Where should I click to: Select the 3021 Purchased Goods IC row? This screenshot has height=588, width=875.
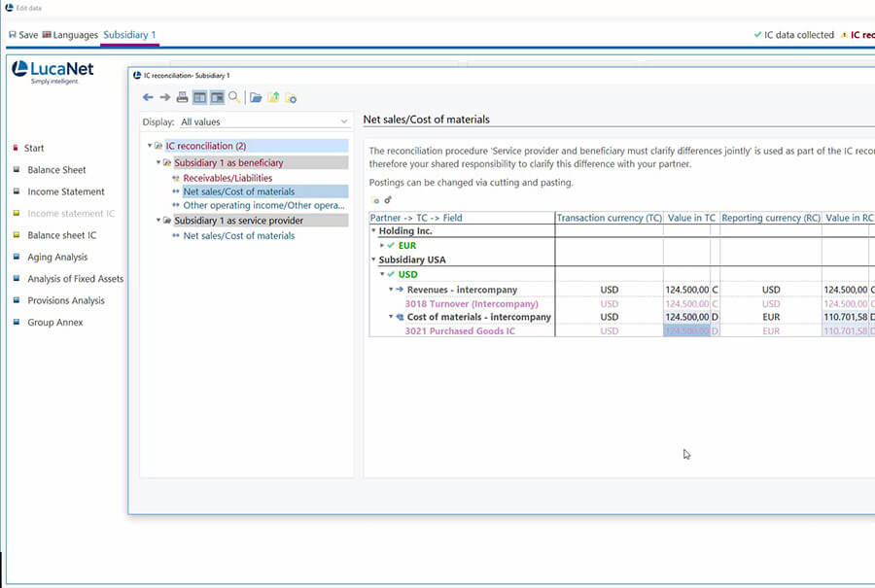click(460, 330)
